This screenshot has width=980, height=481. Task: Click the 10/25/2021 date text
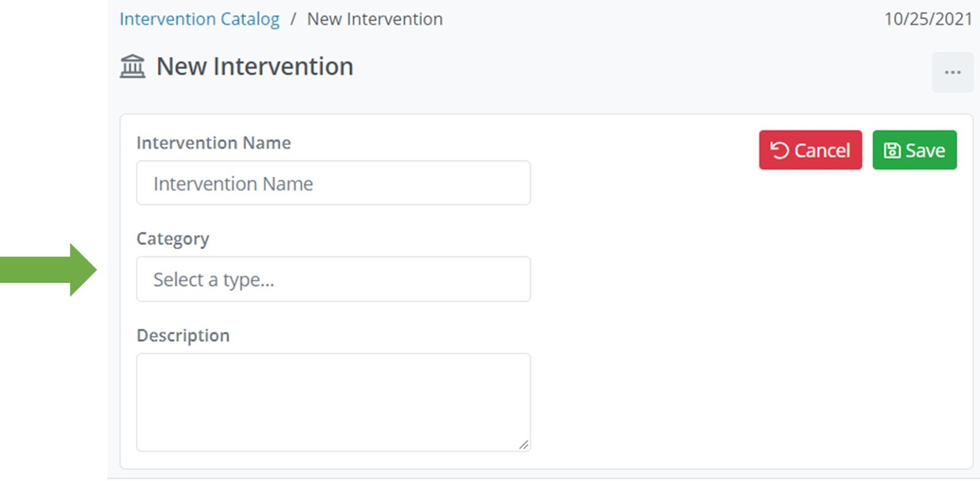[x=928, y=20]
